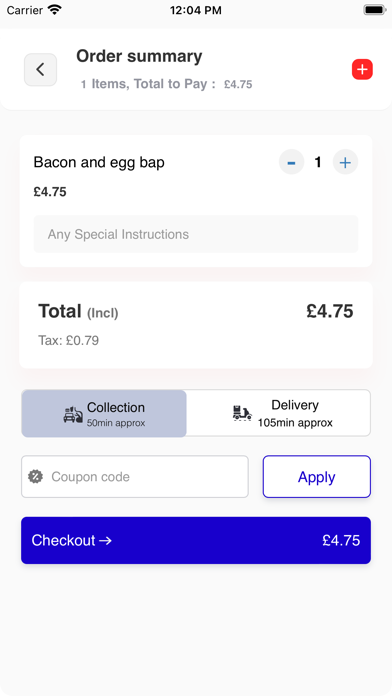392x696 pixels.
Task: Increase bacon and egg bap quantity
Action: point(345,162)
